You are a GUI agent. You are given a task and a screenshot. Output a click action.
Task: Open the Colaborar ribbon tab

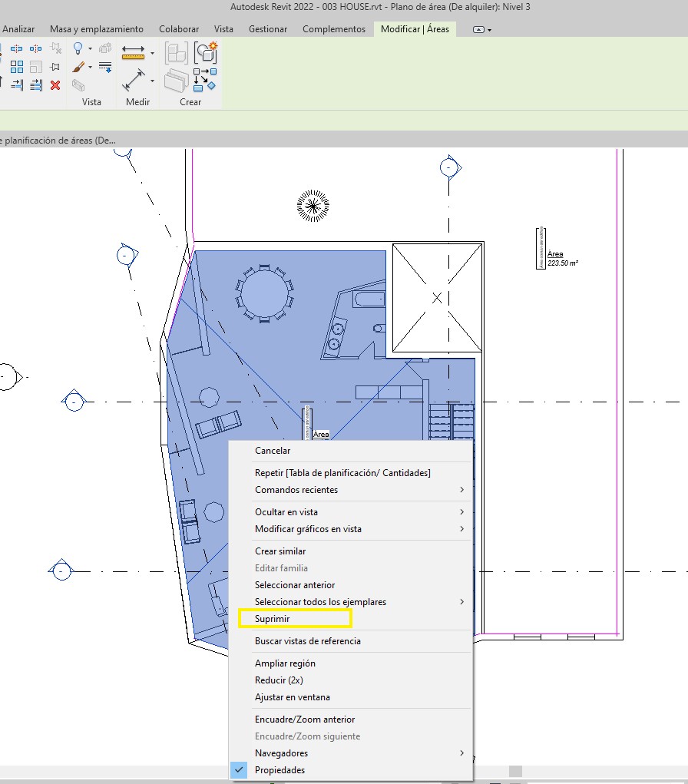pos(179,29)
